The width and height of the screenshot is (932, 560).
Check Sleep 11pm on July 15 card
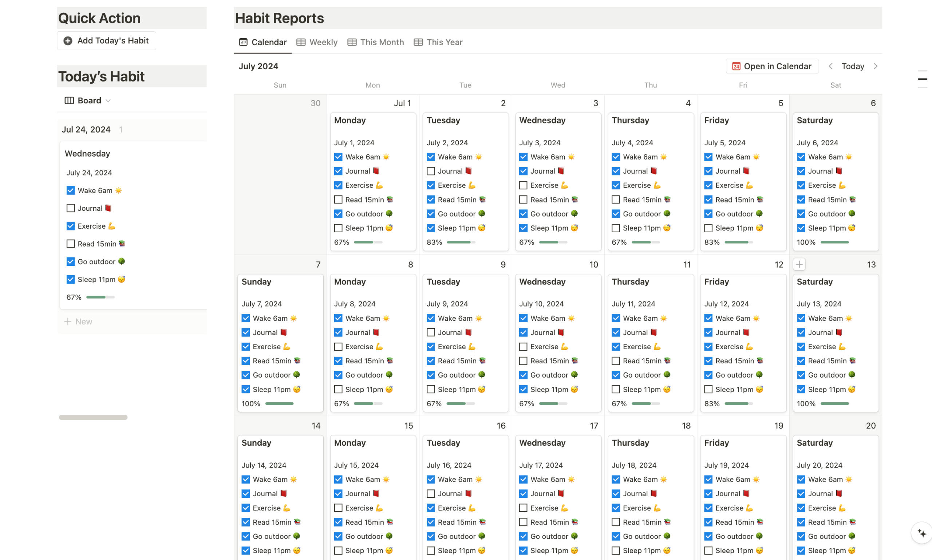338,551
